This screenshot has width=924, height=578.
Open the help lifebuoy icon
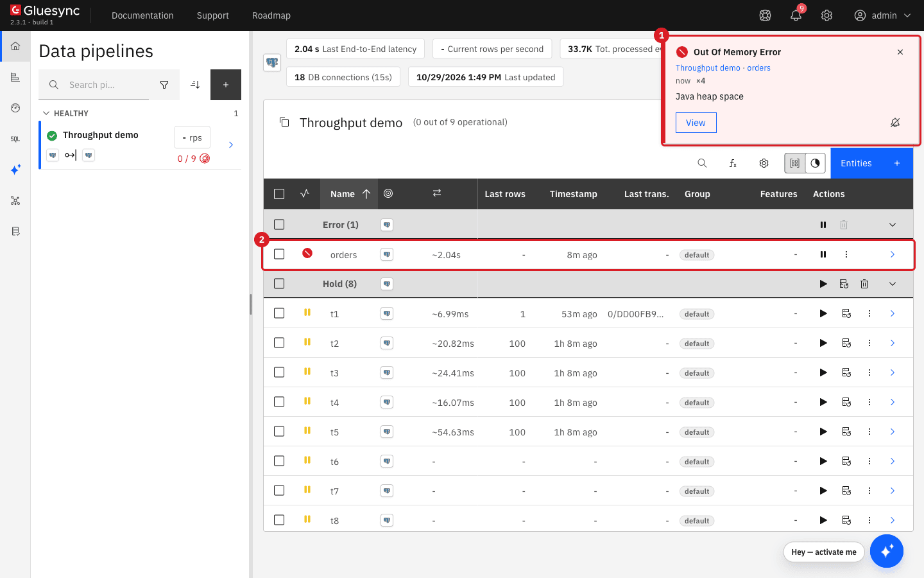pyautogui.click(x=765, y=15)
